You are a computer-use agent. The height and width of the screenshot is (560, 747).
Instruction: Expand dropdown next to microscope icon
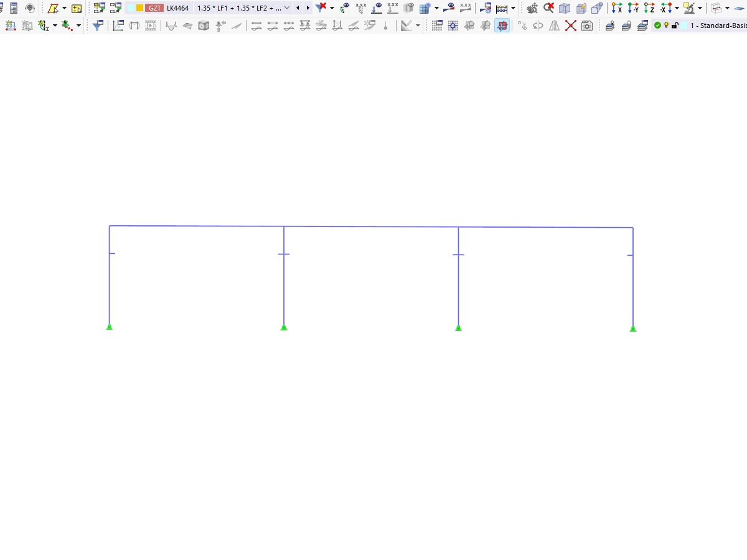[700, 8]
